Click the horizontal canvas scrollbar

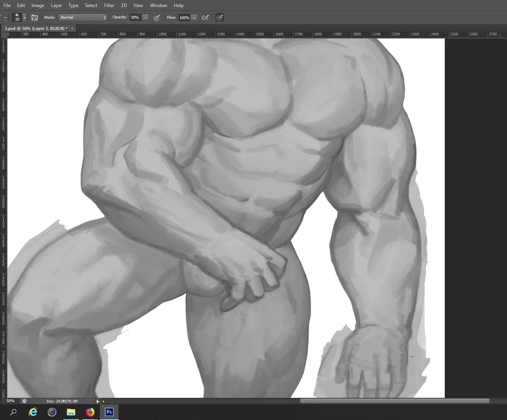(x=395, y=401)
